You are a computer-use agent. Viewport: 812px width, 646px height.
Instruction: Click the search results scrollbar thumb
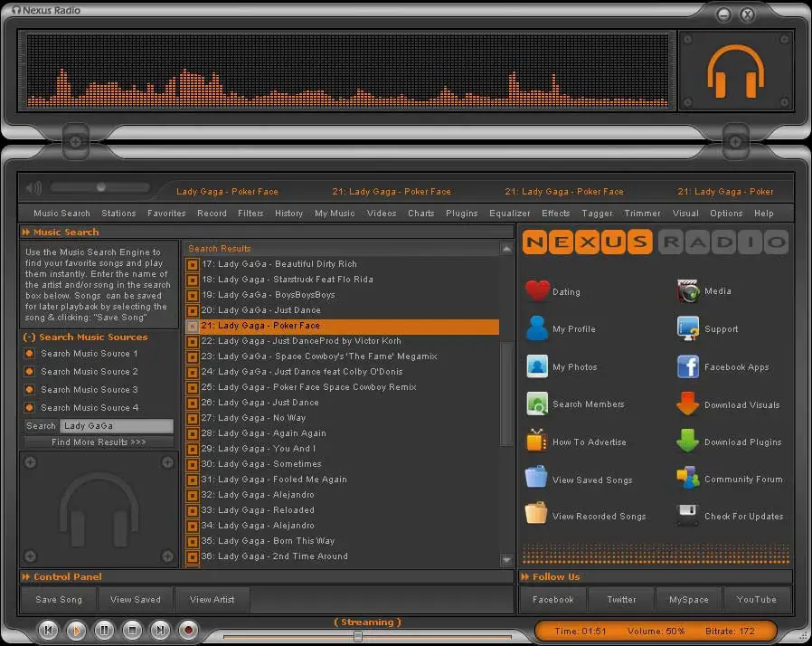[x=506, y=394]
